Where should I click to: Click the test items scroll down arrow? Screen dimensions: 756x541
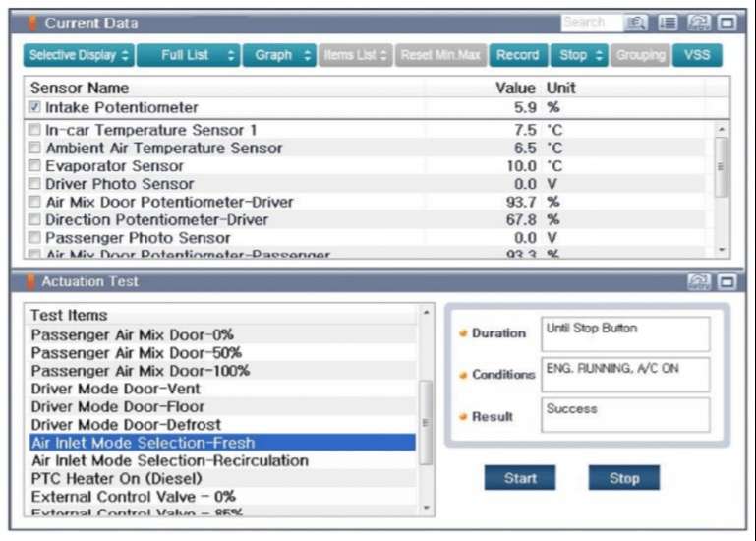(x=427, y=508)
